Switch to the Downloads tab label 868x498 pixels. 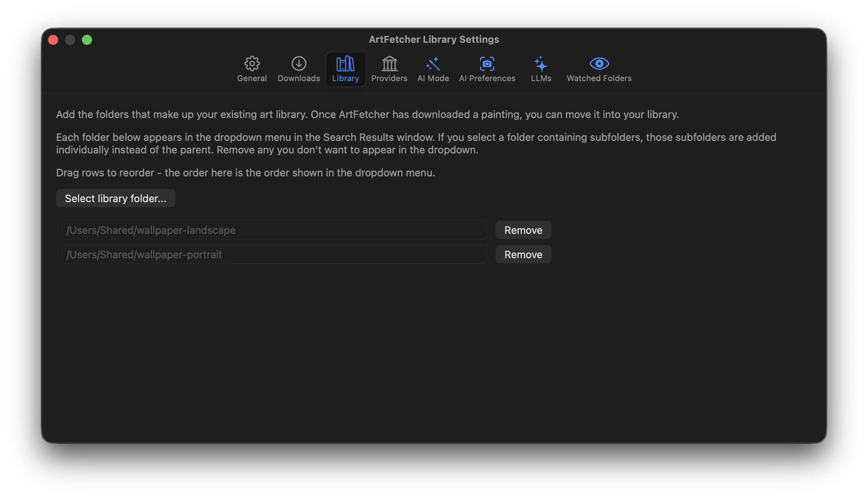pos(299,78)
